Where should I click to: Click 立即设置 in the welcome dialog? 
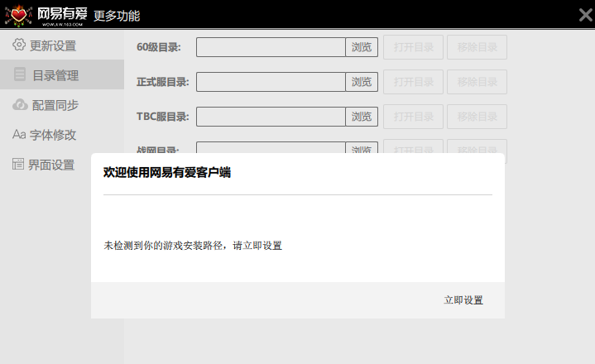point(463,300)
